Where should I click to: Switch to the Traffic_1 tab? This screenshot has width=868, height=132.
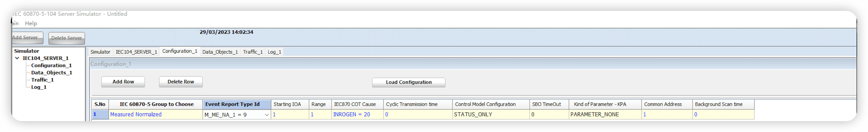pyautogui.click(x=253, y=52)
